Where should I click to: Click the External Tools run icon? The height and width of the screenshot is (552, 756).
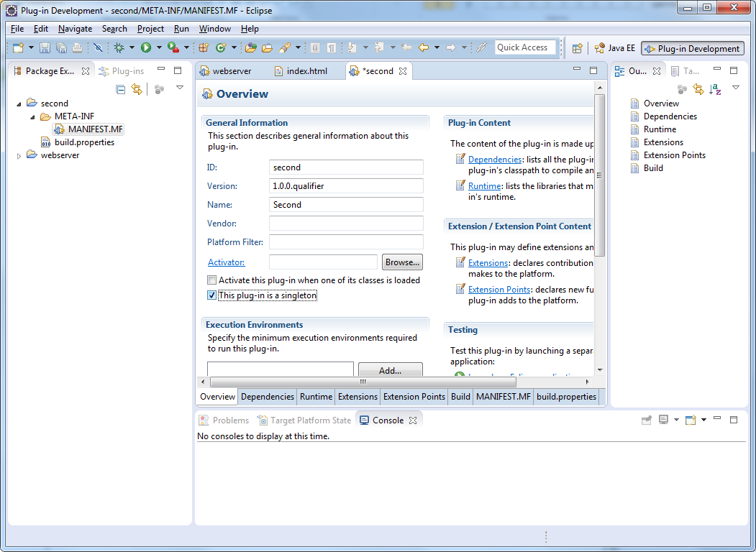point(173,47)
